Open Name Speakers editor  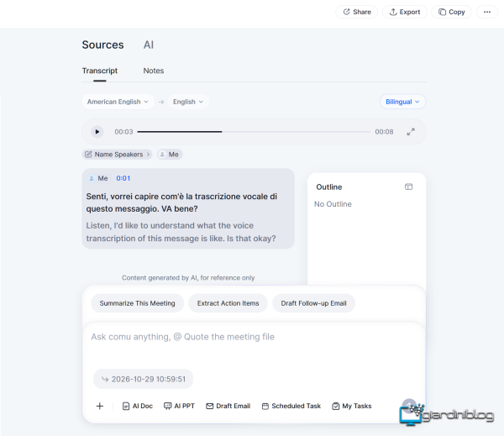(117, 155)
